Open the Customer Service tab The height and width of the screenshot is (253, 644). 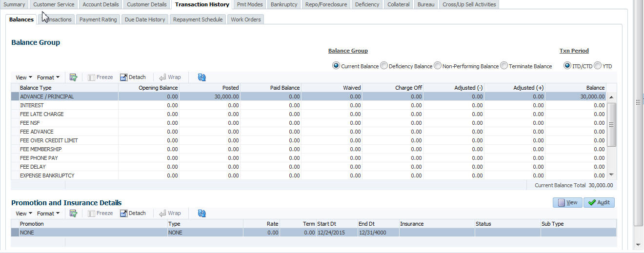pos(54,4)
